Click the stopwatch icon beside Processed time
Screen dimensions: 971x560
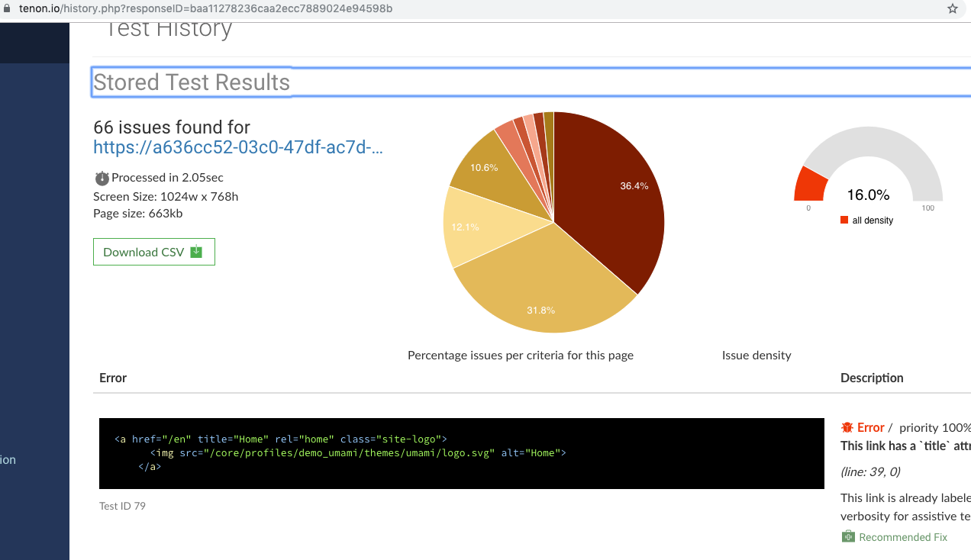click(x=102, y=178)
